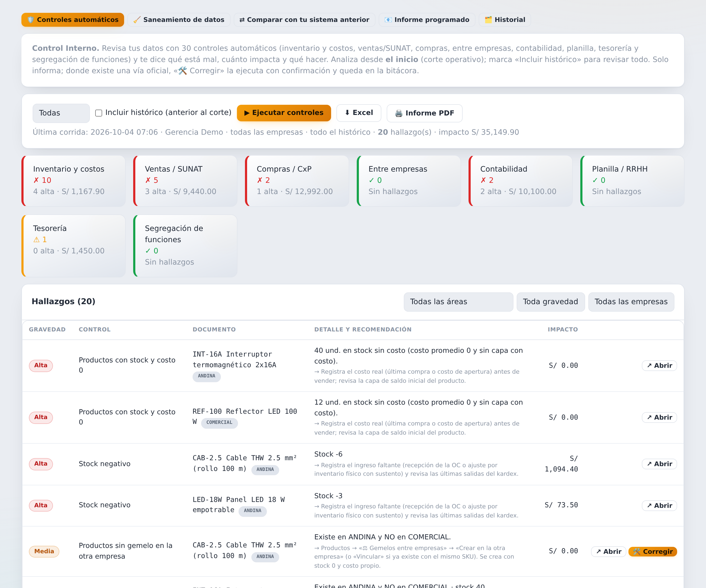Click the calendar icon in Historial tab
Image resolution: width=706 pixels, height=588 pixels.
tap(488, 20)
